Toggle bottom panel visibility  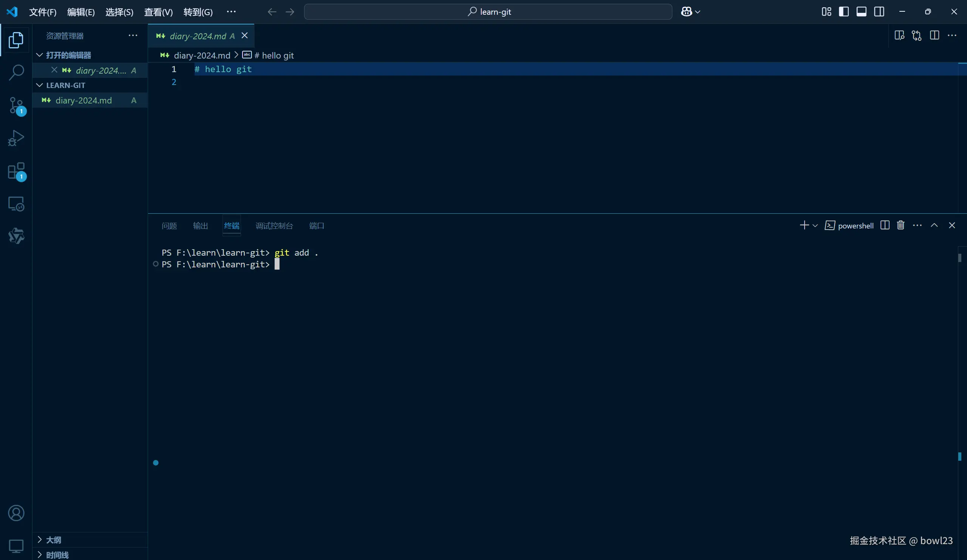coord(861,12)
